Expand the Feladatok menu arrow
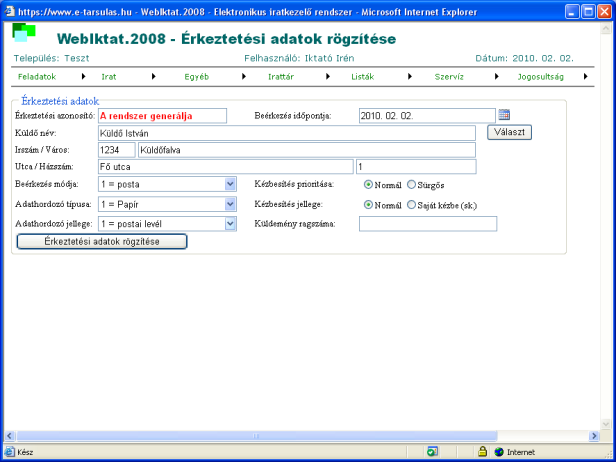 [83, 77]
